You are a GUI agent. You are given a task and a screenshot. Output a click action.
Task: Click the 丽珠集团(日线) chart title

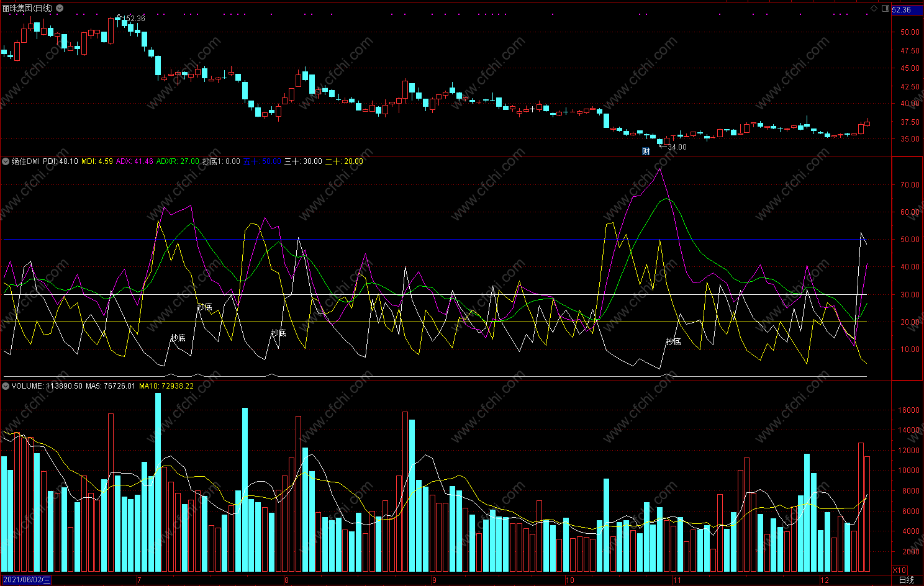(x=28, y=8)
